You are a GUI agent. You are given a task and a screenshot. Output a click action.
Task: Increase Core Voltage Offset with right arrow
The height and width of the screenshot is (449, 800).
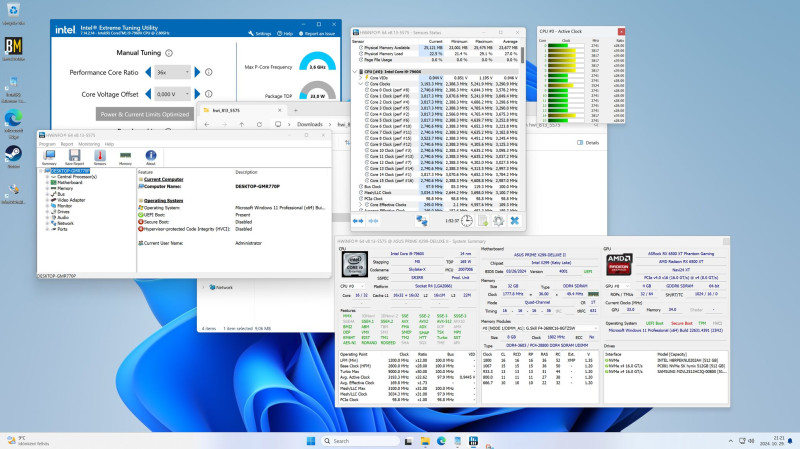coord(197,94)
